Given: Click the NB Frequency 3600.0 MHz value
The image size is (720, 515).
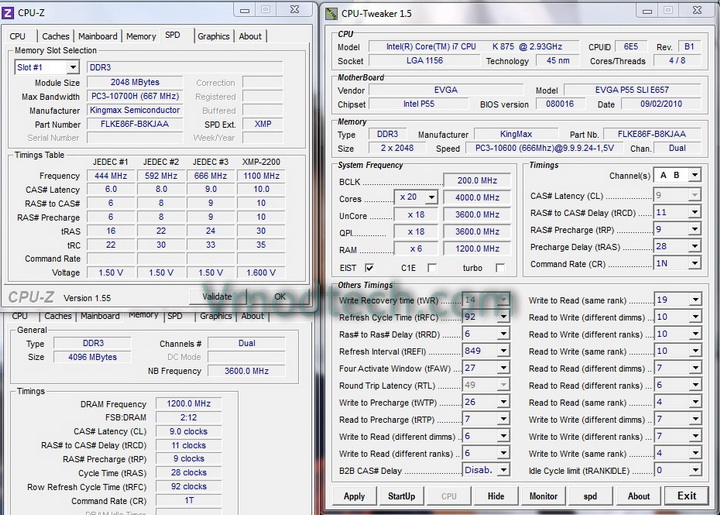Looking at the screenshot, I should [247, 371].
